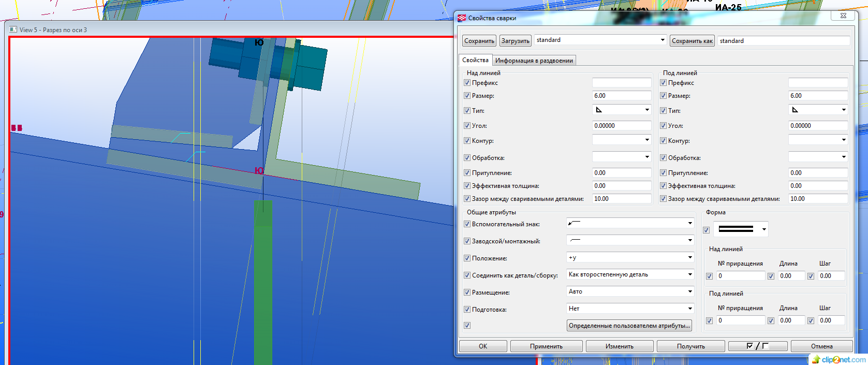Switch to the Информация в раздвоении tab
This screenshot has height=365, width=868.
[534, 61]
